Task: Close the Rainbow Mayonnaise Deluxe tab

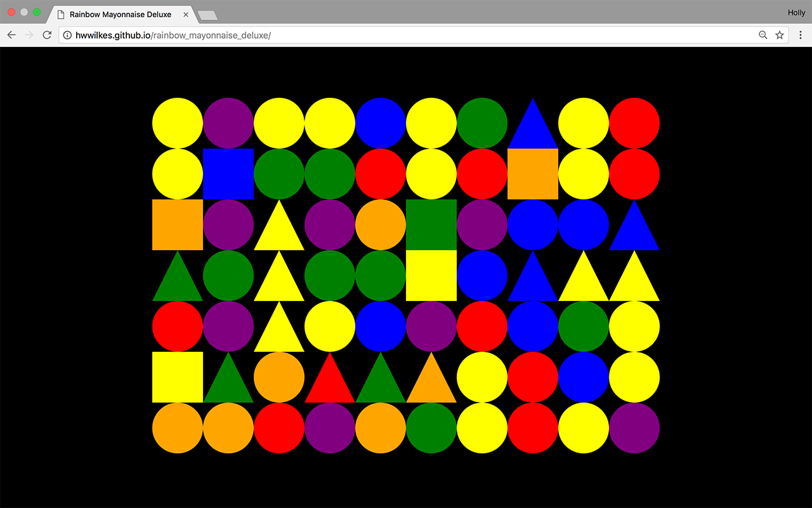Action: (x=186, y=14)
